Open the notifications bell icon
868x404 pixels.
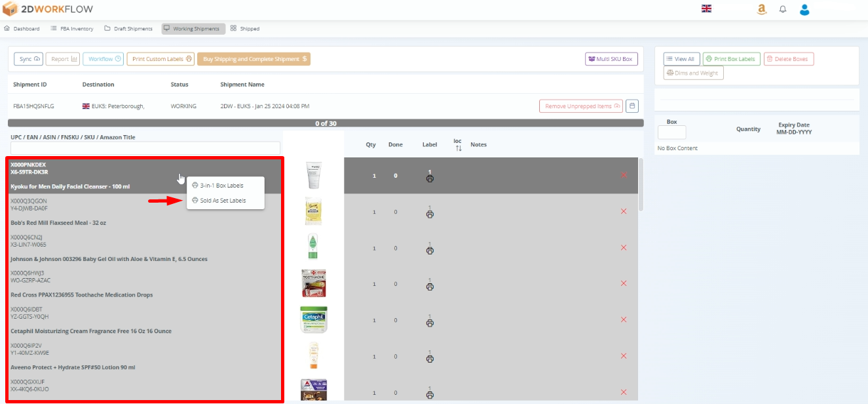[x=782, y=9]
